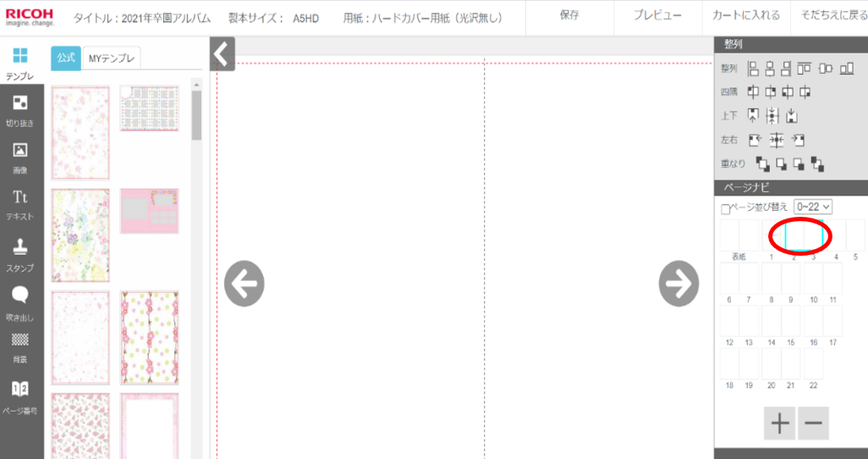Select the 切り抜き crop tool
This screenshot has width=868, height=459.
coord(20,109)
